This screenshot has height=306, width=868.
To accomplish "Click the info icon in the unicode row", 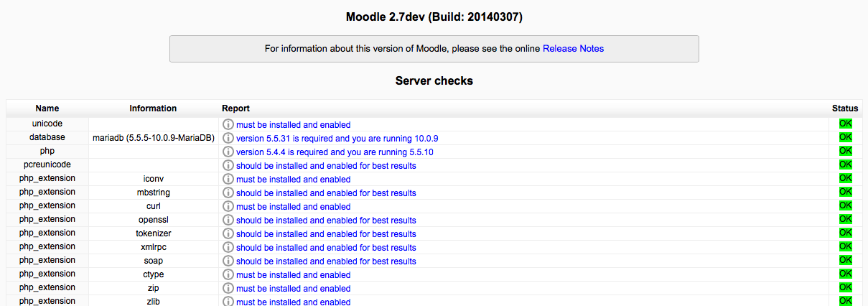I will [228, 125].
